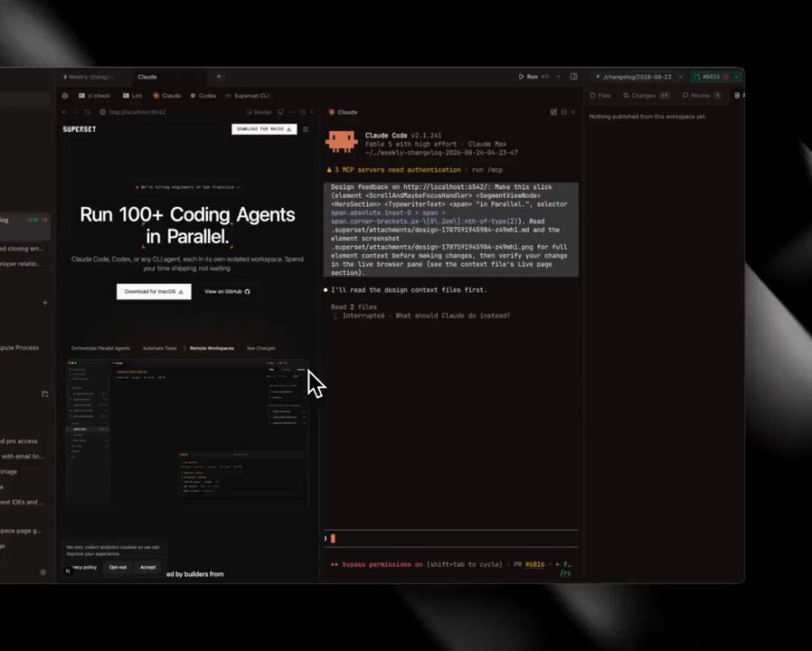Select Orchestrate Parallel Agents feature tab
The height and width of the screenshot is (651, 812).
100,348
